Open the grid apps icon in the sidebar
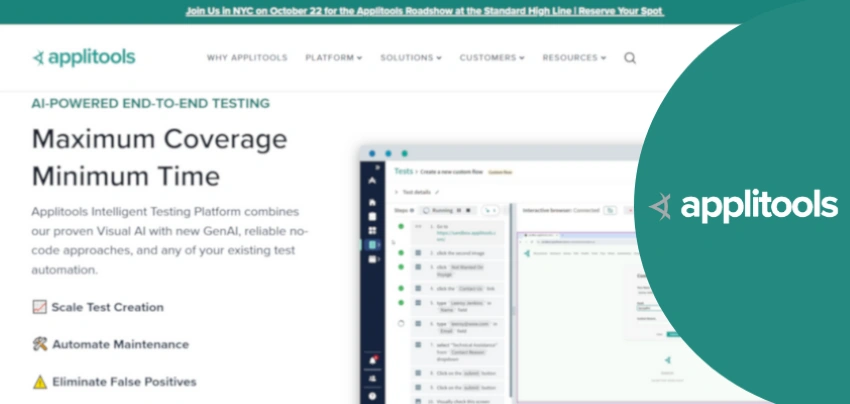 click(372, 230)
